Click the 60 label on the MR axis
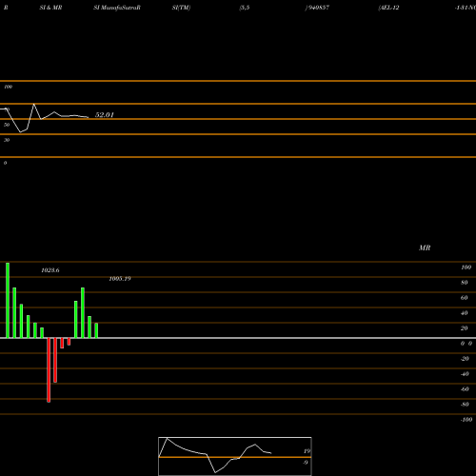476x476 pixels. tap(464, 298)
